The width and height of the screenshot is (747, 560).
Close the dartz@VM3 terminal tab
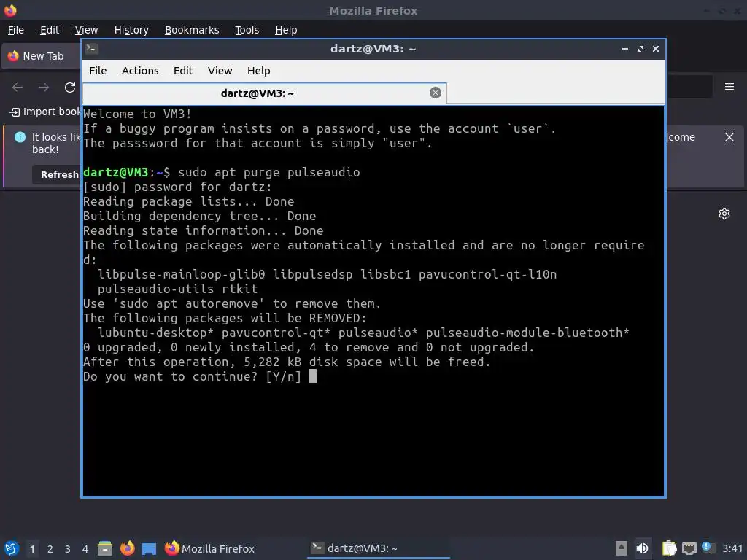coord(435,93)
